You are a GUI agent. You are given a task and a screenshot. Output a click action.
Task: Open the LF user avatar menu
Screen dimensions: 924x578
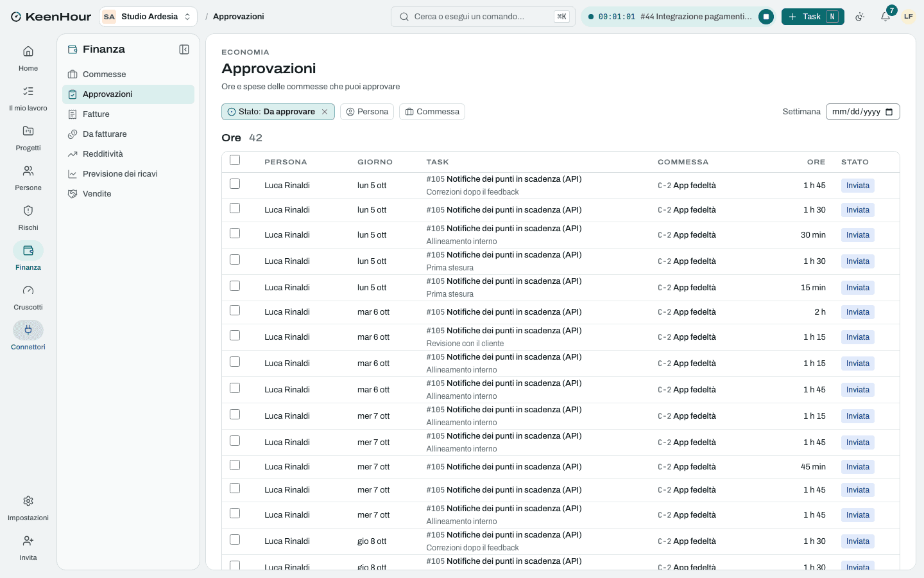909,17
